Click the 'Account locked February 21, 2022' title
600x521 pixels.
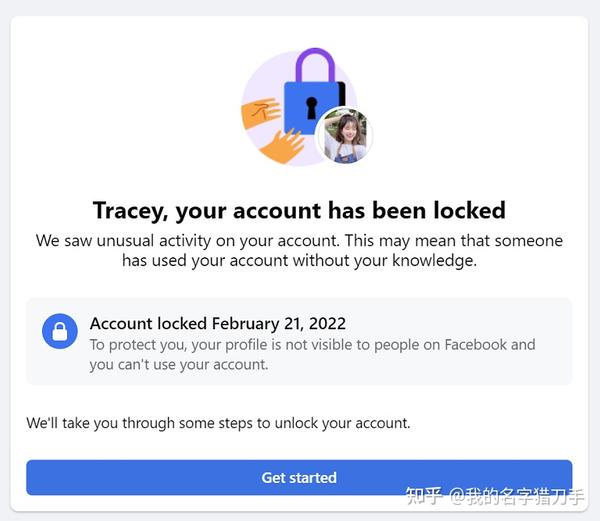tap(218, 324)
